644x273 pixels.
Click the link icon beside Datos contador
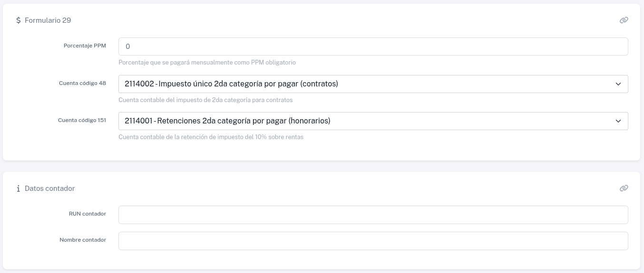(624, 188)
